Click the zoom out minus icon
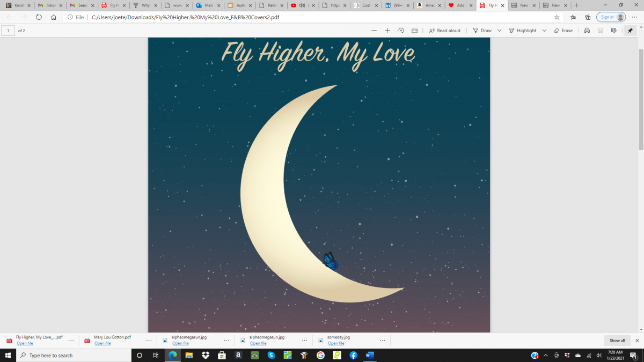 [x=374, y=31]
